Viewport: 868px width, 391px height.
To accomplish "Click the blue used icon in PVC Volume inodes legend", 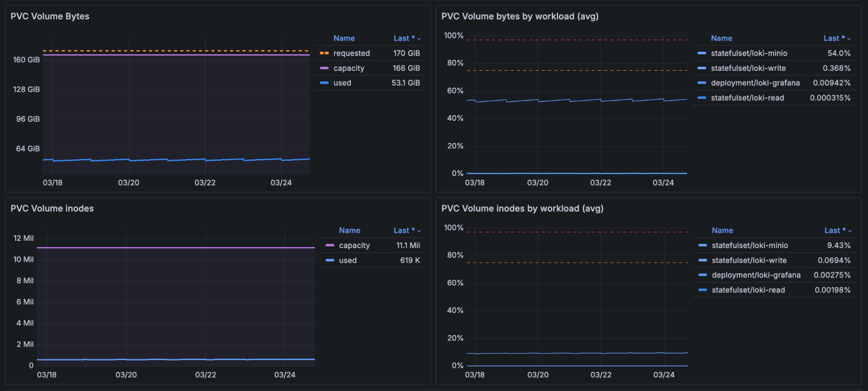I will coord(330,260).
